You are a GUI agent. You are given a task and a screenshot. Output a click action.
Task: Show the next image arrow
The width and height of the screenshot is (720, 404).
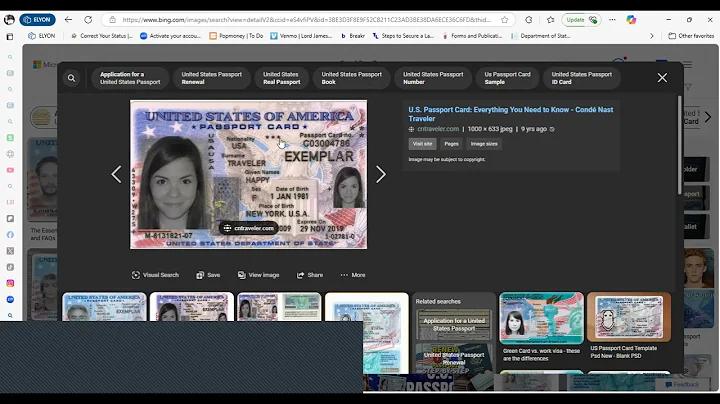(x=381, y=174)
